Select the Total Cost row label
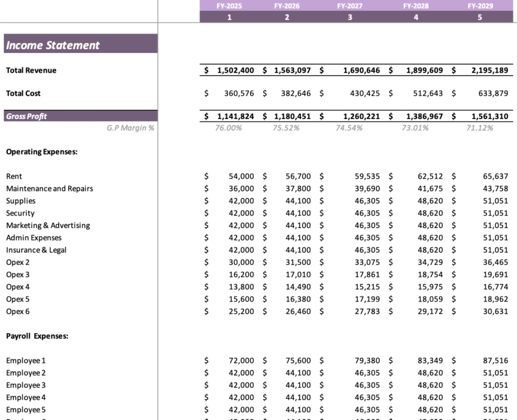 click(23, 93)
